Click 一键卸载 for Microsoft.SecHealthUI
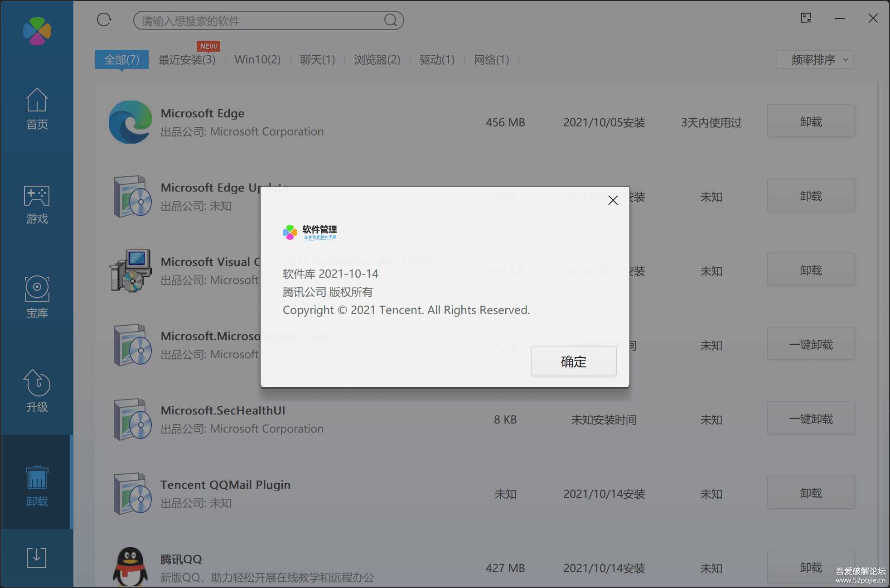The height and width of the screenshot is (588, 890). (x=811, y=418)
